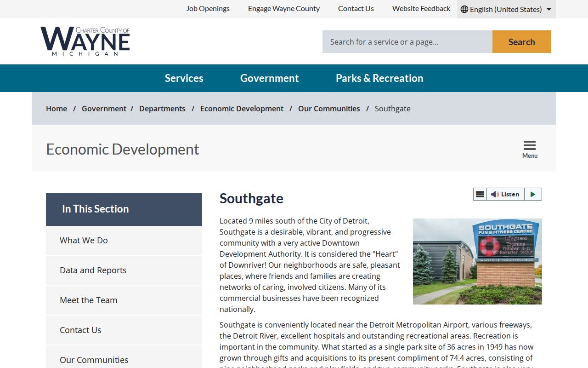Image resolution: width=588 pixels, height=368 pixels.
Task: Select Economic Development breadcrumb link
Action: (x=242, y=109)
